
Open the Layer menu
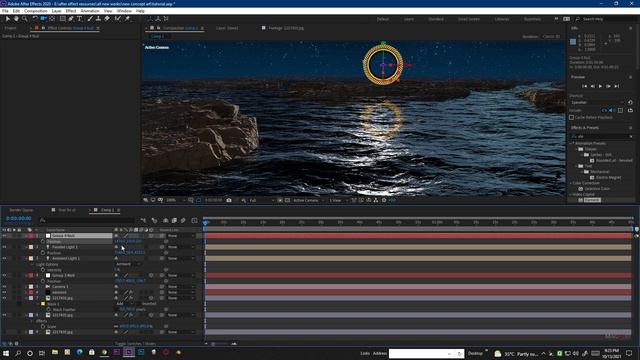[57, 11]
